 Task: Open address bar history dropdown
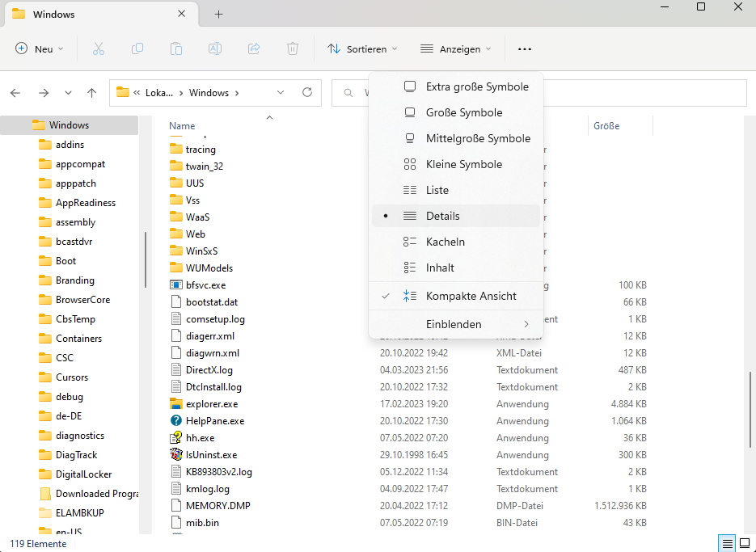(281, 92)
